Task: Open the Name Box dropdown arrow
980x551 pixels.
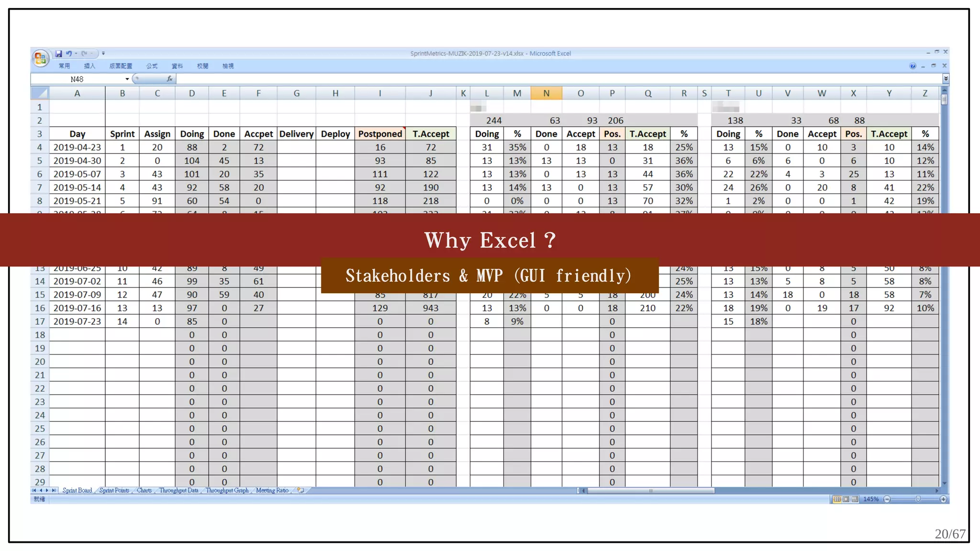Action: tap(127, 79)
